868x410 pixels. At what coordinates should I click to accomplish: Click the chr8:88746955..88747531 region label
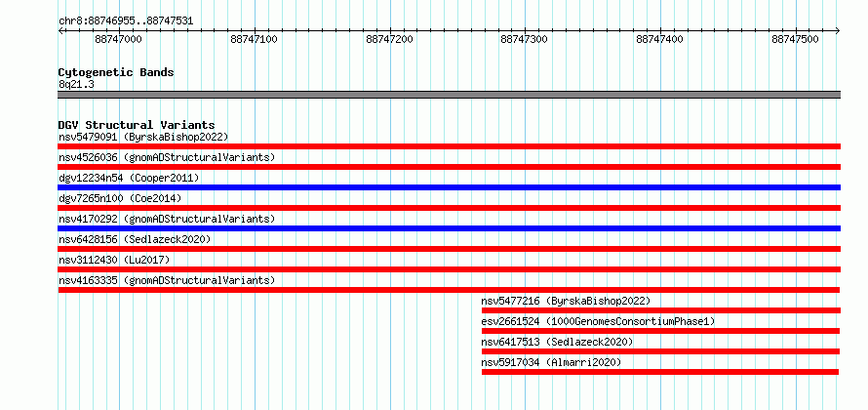click(126, 21)
